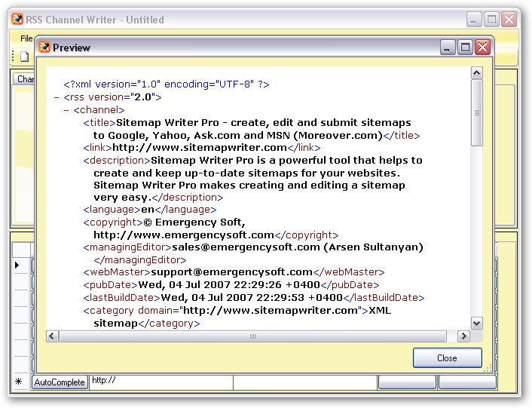
Task: Click 'Sitemap Writer Pro - create' title text
Action: (193, 122)
